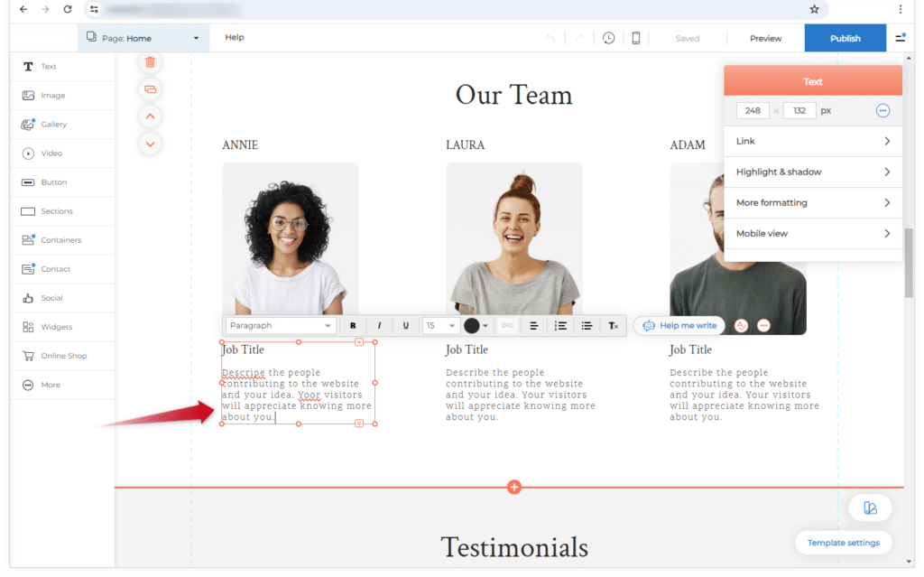Viewport: 924px width, 577px height.
Task: Toggle underline formatting
Action: point(406,326)
